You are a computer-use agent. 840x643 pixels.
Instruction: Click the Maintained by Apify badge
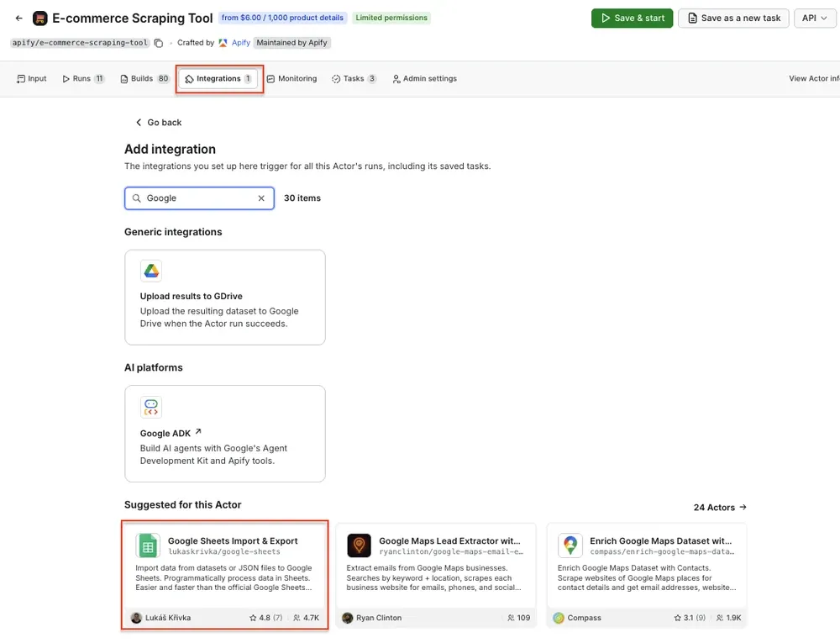pos(292,43)
